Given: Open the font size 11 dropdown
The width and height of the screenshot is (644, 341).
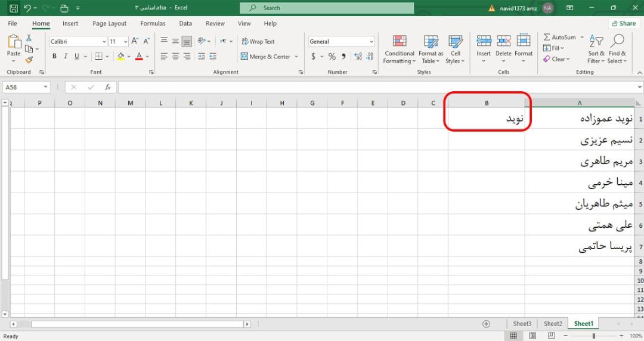Looking at the screenshot, I should [x=125, y=42].
